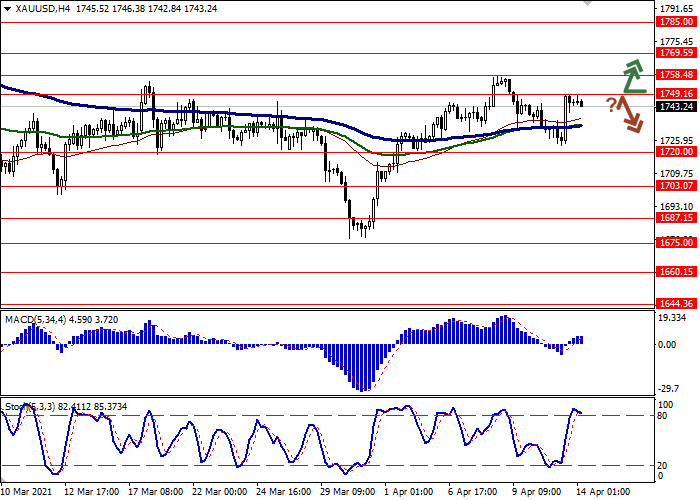
Task: Click the 29 Mar 09:00 time label
Action: coord(349,492)
